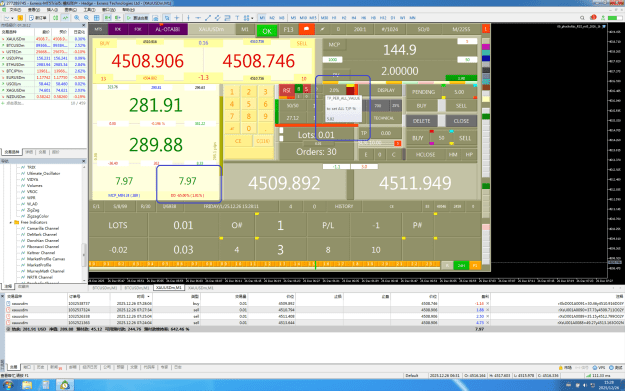Click the TECHNICAL button
Screen dimensions: 625x391
(383, 118)
